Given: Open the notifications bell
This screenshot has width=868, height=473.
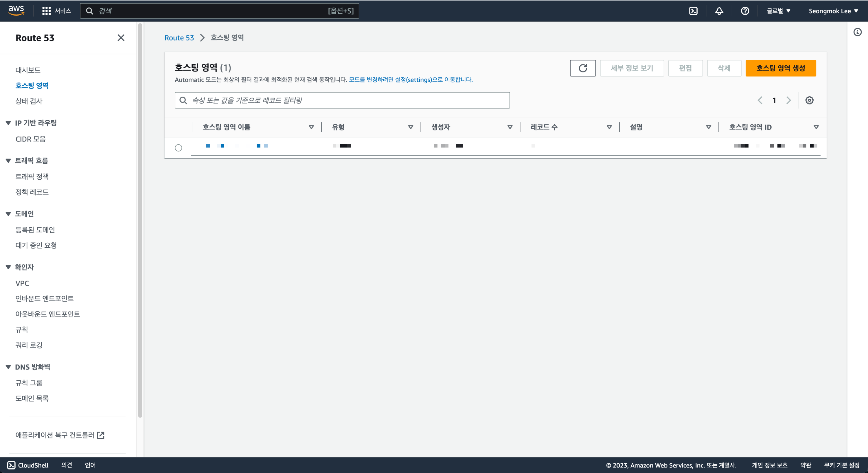Looking at the screenshot, I should point(719,11).
